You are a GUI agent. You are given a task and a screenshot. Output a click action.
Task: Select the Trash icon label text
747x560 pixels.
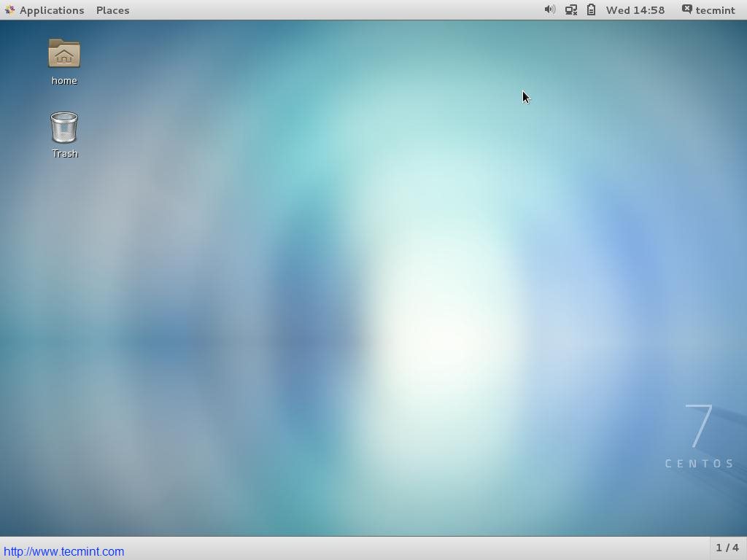pos(65,154)
